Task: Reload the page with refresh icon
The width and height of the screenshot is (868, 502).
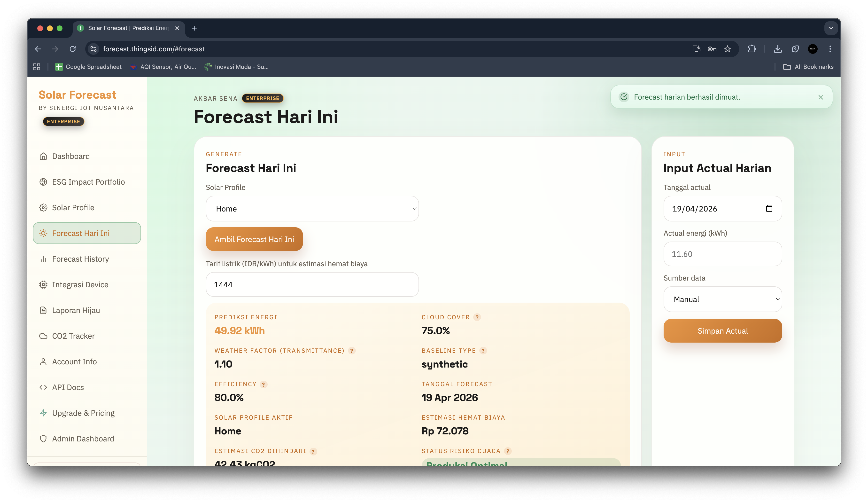Action: click(x=73, y=49)
